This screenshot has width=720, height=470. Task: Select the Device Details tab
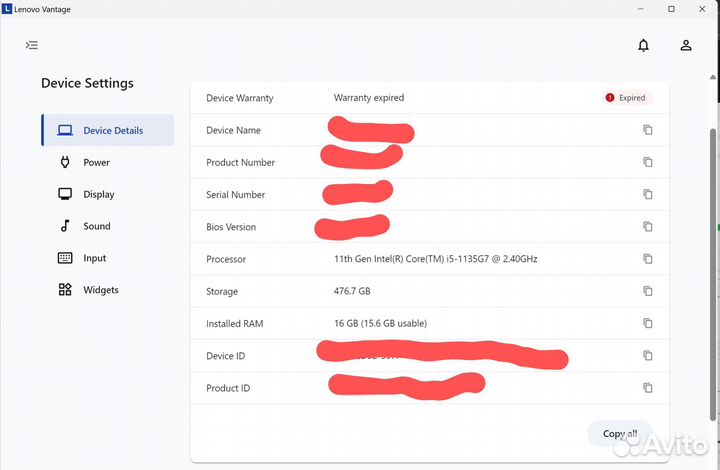[108, 130]
